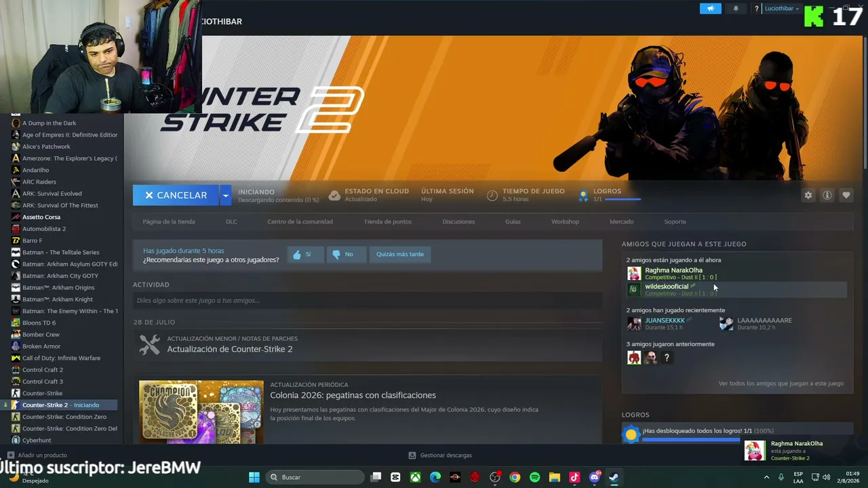Select Cyberhunt in the library list

[x=37, y=441]
